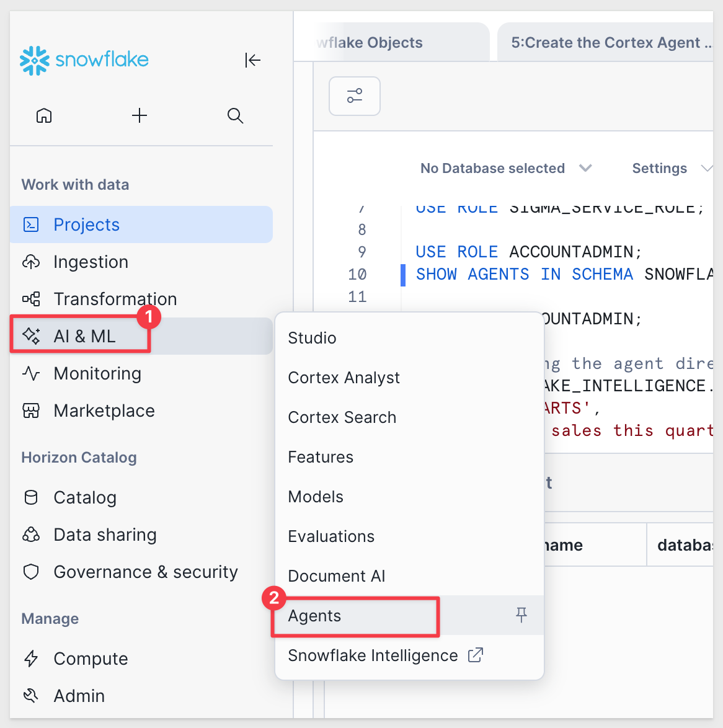Open Governance & security

145,572
